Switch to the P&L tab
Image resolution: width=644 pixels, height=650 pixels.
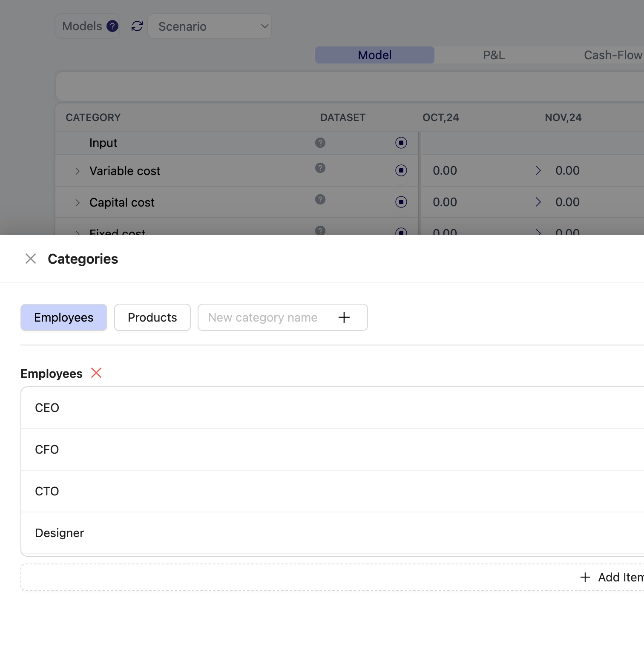494,55
